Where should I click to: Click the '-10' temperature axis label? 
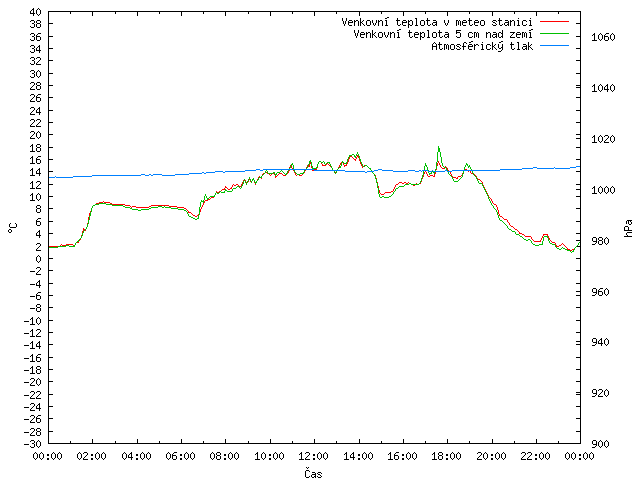pyautogui.click(x=33, y=321)
